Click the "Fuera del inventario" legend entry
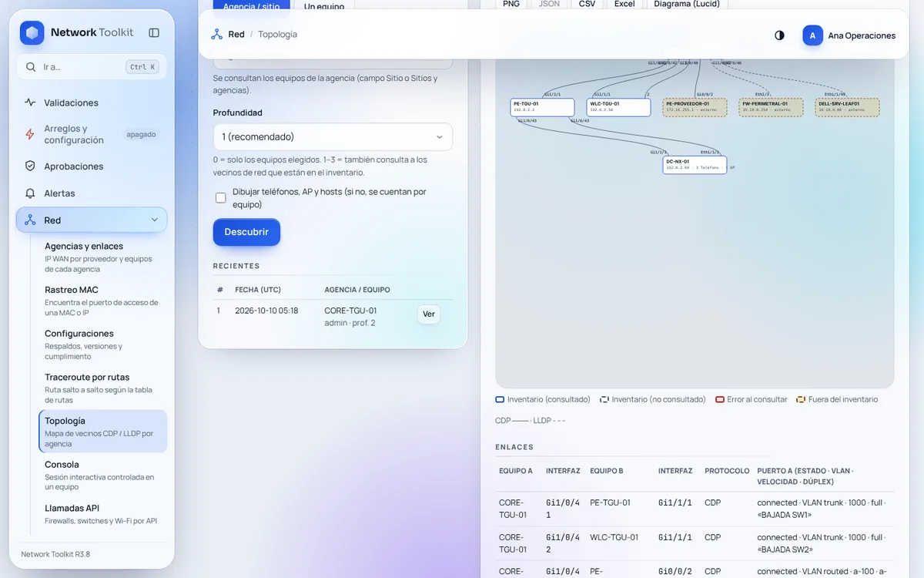924x578 pixels. (x=837, y=400)
